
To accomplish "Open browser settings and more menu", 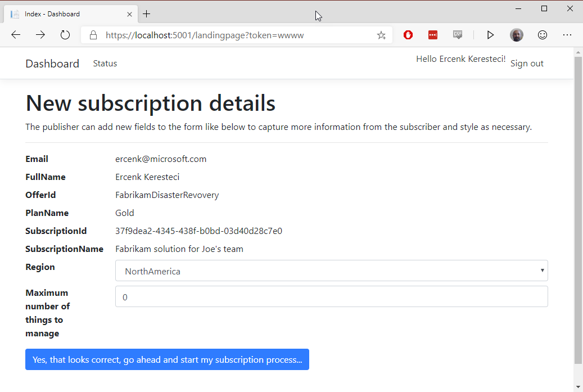I will (x=567, y=35).
